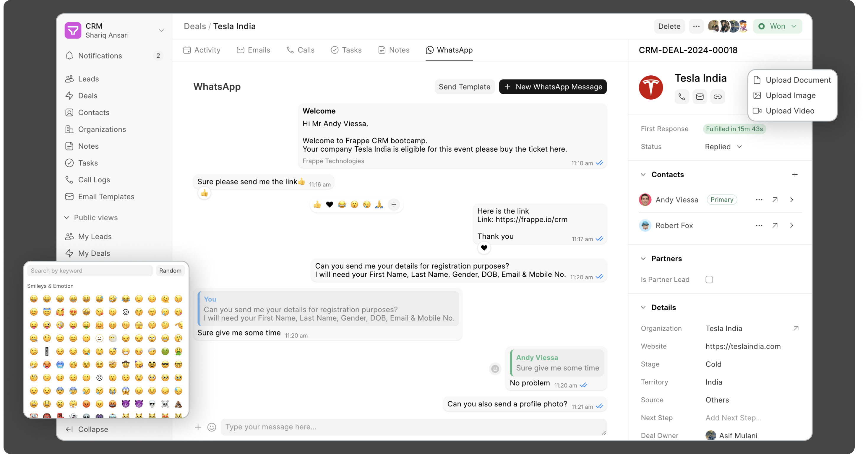Collapse the sidebar with Collapse button
This screenshot has height=454, width=868.
point(87,429)
